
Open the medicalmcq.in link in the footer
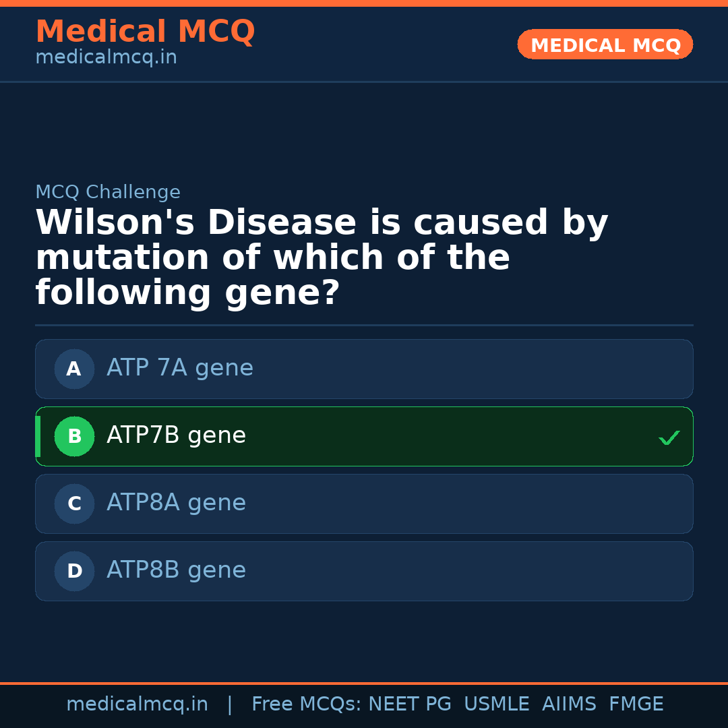click(137, 704)
